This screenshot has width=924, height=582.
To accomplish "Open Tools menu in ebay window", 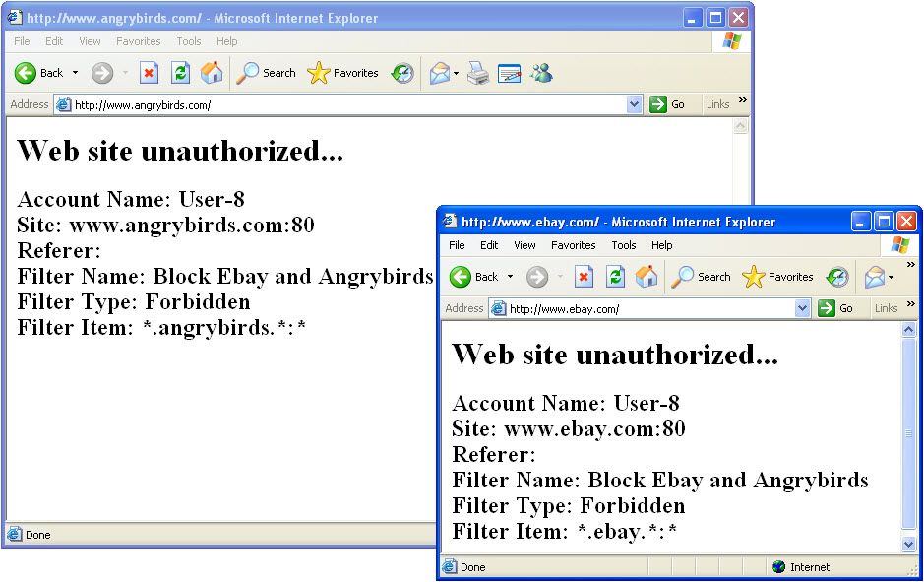I will point(624,244).
